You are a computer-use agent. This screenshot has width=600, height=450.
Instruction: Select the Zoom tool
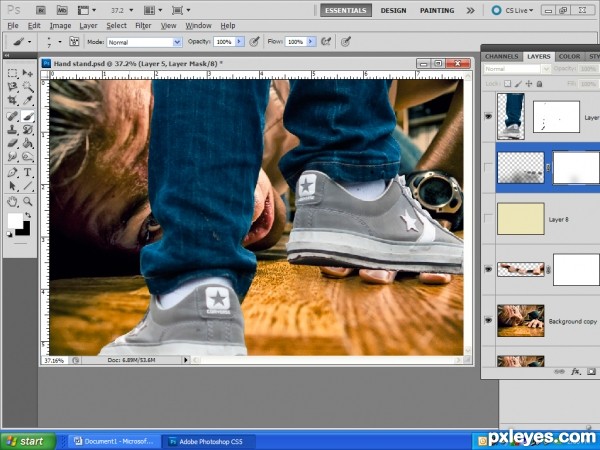pyautogui.click(x=28, y=201)
